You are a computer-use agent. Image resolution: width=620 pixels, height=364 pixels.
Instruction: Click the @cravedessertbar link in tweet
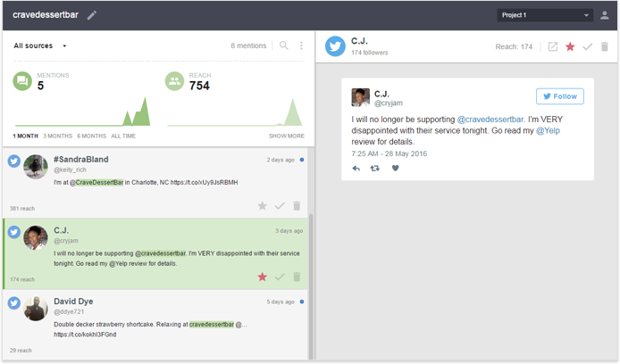click(490, 120)
